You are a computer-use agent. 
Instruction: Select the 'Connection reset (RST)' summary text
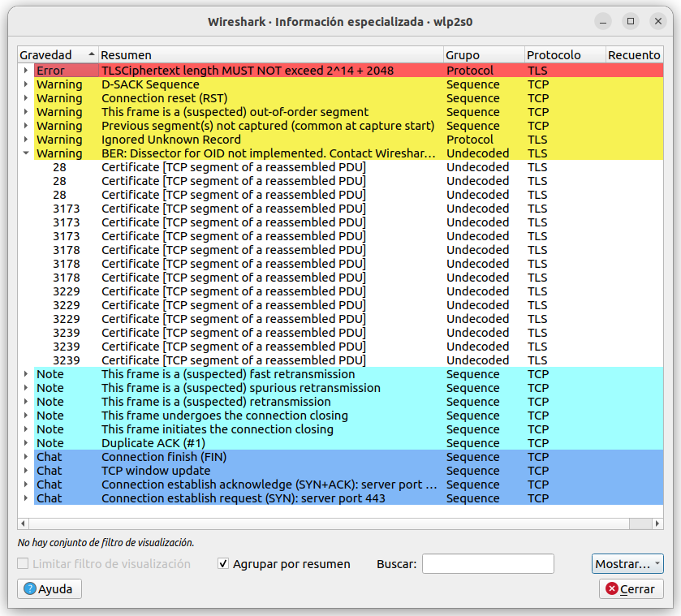click(165, 98)
